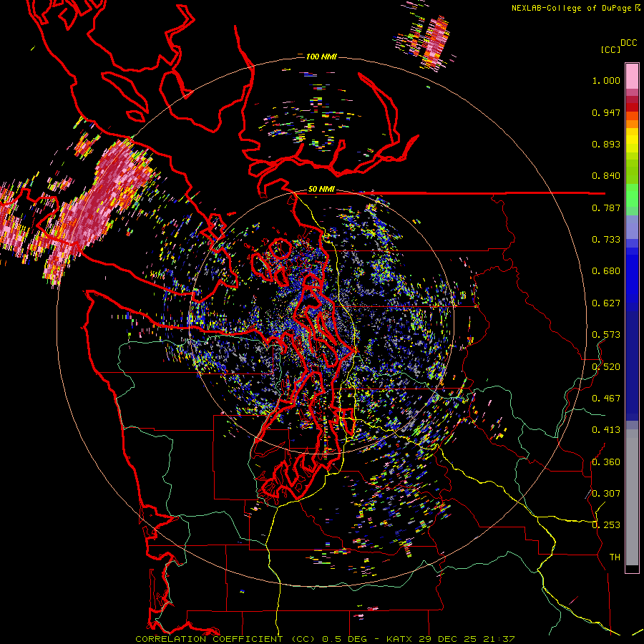Click the DCC label above the color scale
The height and width of the screenshot is (644, 644).
628,43
